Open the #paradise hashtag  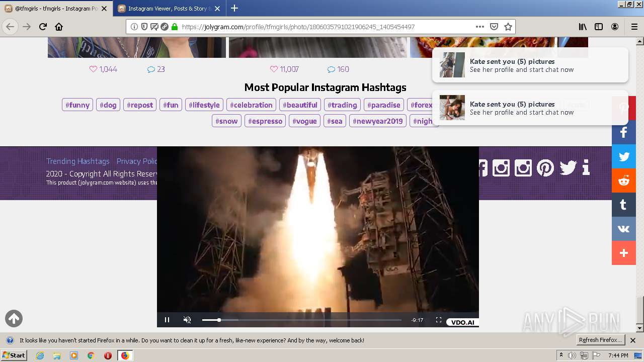384,105
